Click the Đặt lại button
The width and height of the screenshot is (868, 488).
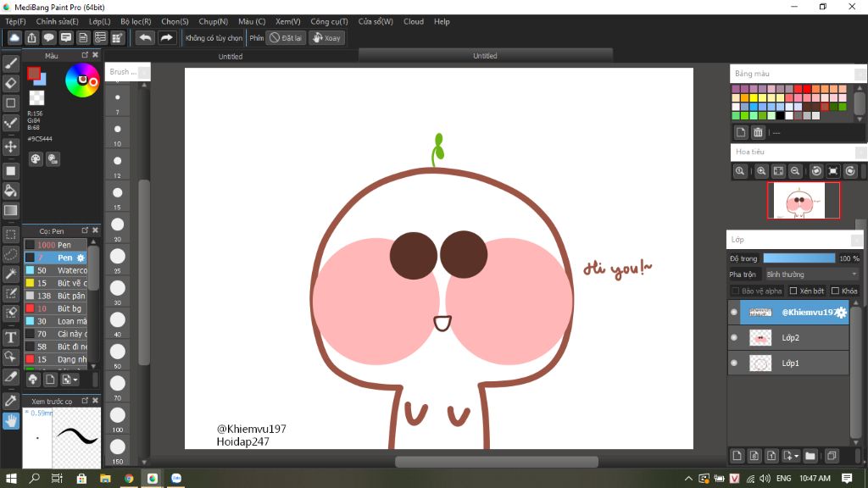coord(286,37)
